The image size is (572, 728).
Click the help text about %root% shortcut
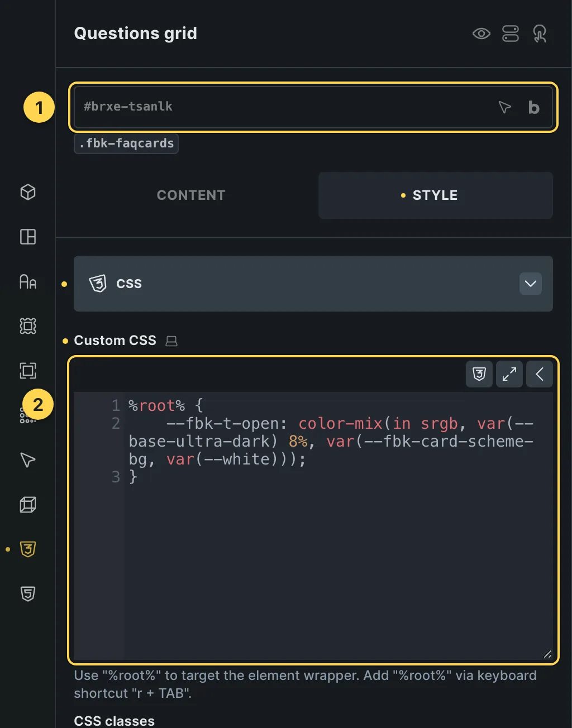pyautogui.click(x=306, y=684)
